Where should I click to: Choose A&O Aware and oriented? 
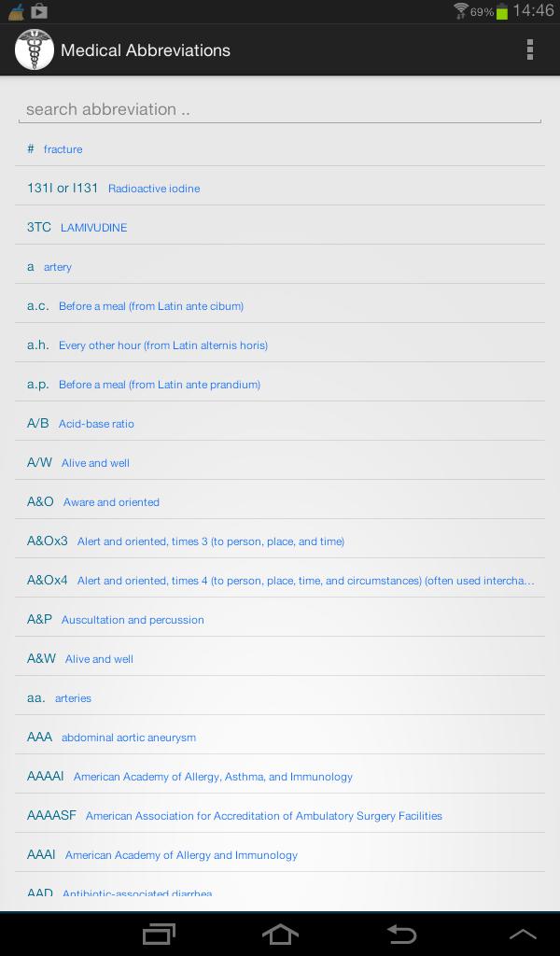click(280, 502)
